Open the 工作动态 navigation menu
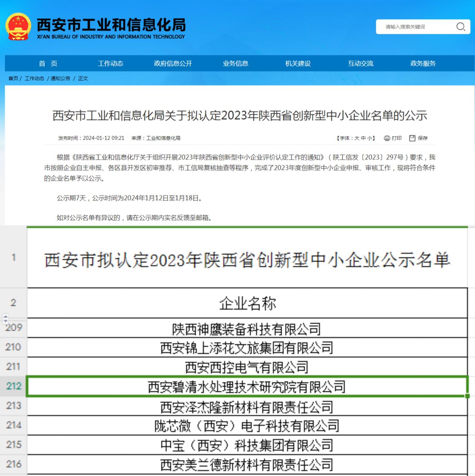The width and height of the screenshot is (475, 476). pyautogui.click(x=111, y=63)
